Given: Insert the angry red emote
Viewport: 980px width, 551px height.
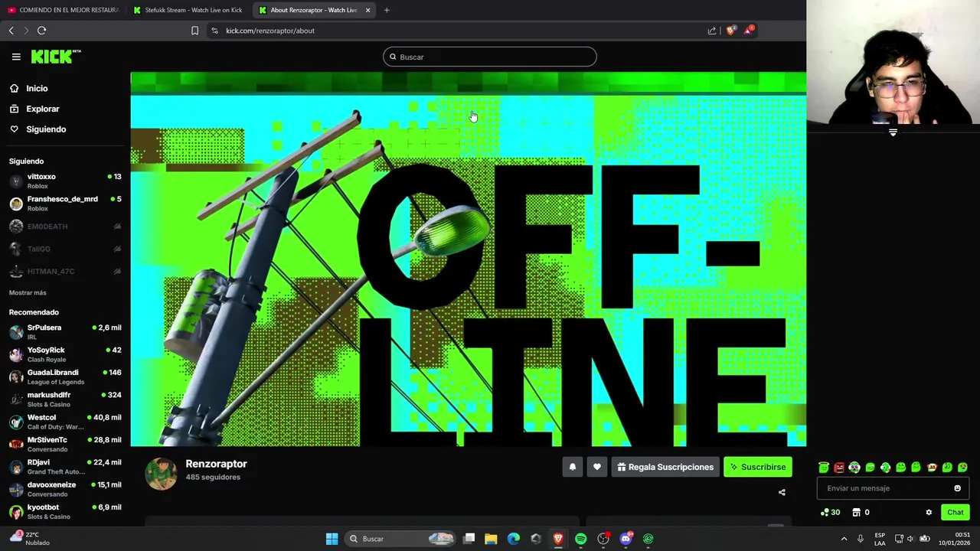Looking at the screenshot, I should click(839, 467).
